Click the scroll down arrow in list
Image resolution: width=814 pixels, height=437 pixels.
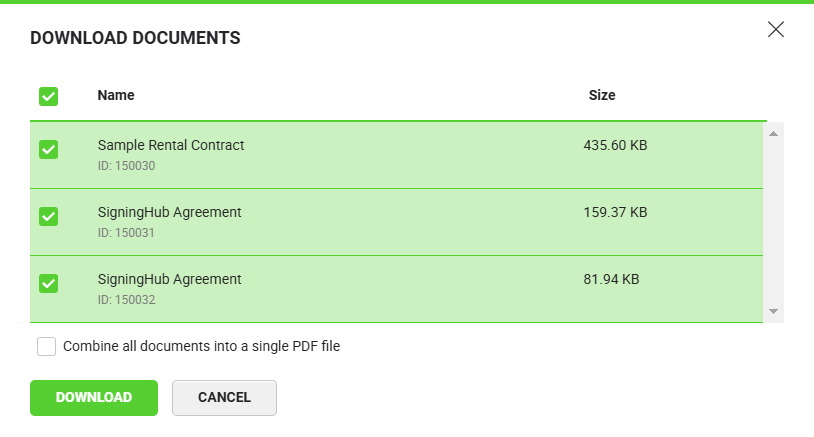pos(773,312)
